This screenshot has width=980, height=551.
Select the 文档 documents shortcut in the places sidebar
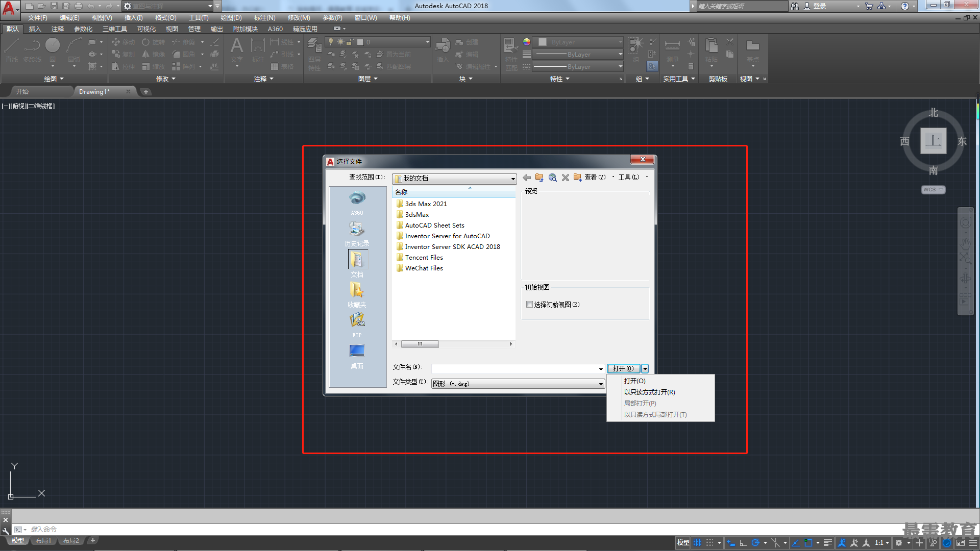point(357,264)
